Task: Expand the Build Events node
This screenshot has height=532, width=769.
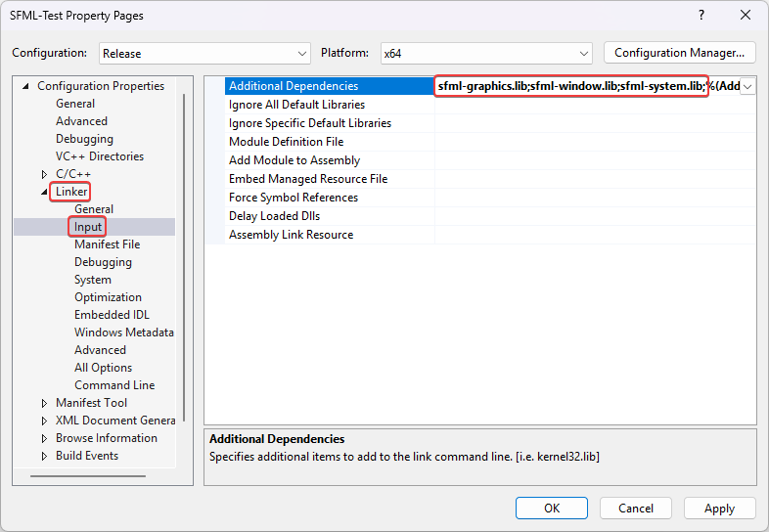Action: 44,456
